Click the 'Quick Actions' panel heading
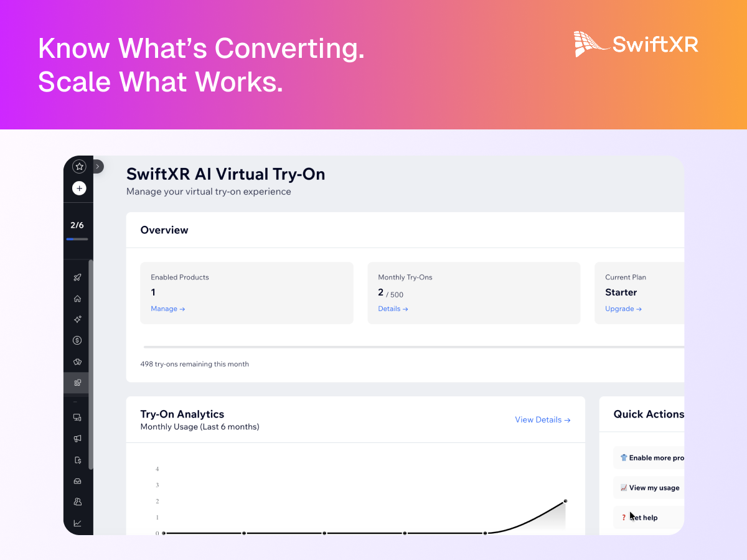This screenshot has width=747, height=560. click(649, 414)
